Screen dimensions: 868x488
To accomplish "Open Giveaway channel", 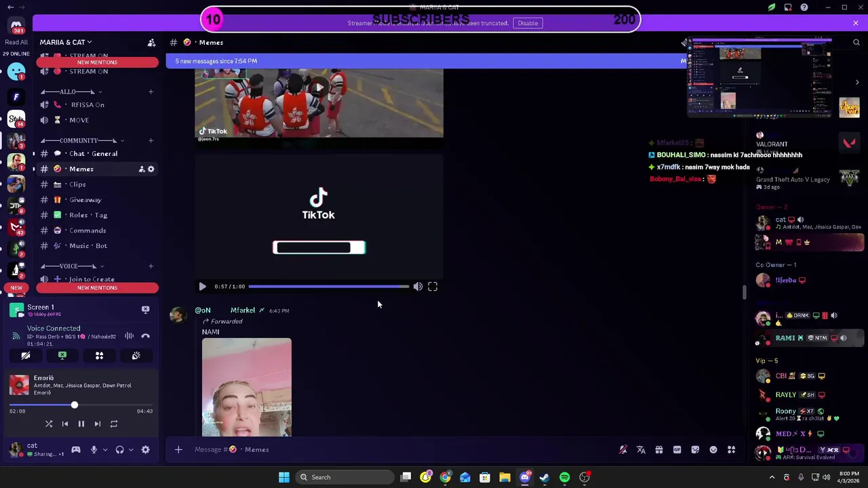I will pos(97,200).
